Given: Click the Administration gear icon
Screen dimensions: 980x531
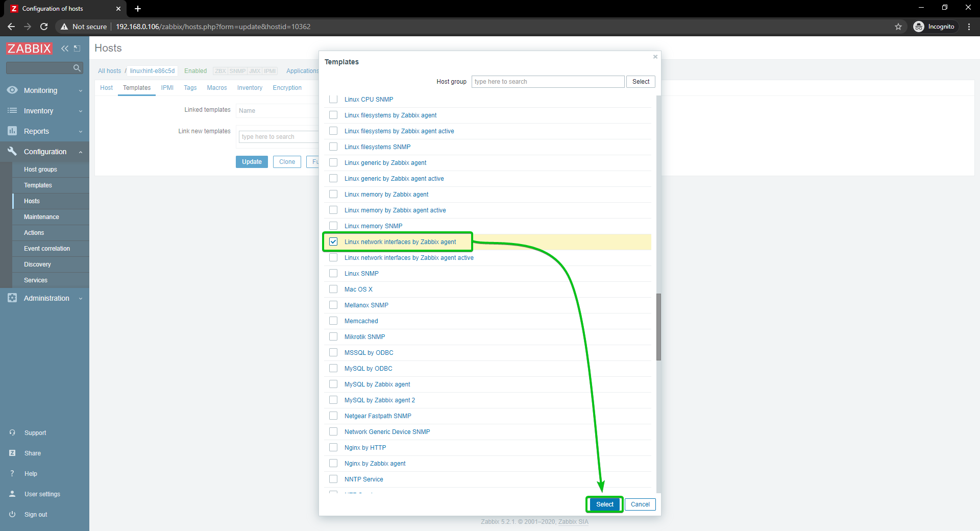Looking at the screenshot, I should [x=12, y=298].
